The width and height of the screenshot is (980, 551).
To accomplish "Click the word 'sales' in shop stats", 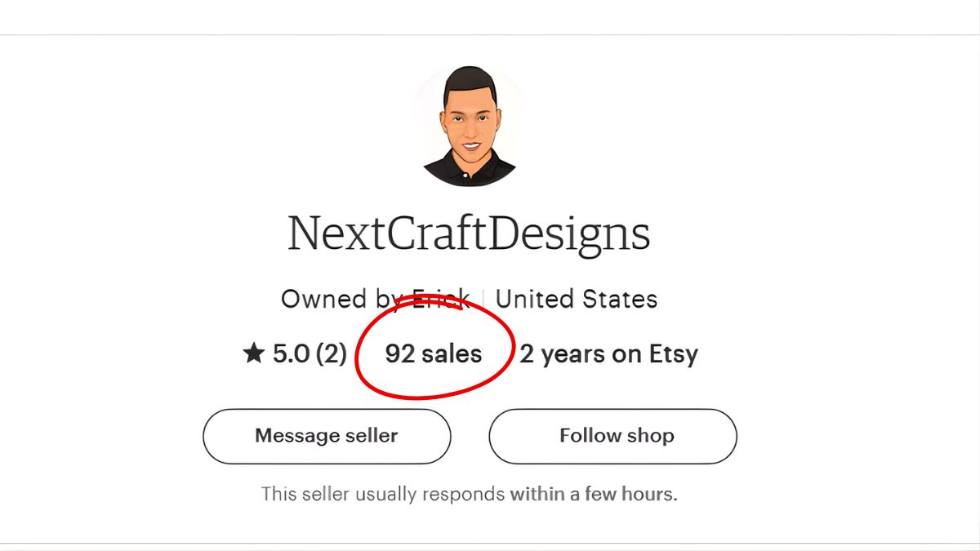I will [452, 354].
